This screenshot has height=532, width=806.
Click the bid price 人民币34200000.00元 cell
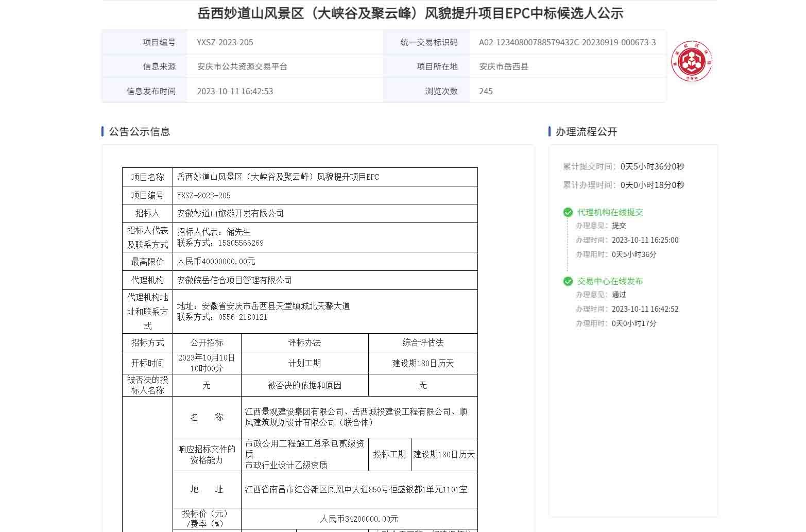coord(359,519)
